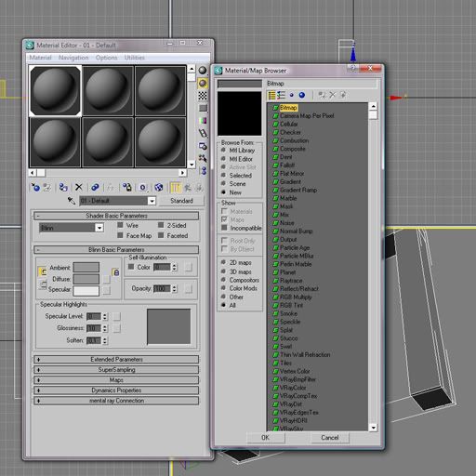Click the Specular color swatch

point(86,291)
